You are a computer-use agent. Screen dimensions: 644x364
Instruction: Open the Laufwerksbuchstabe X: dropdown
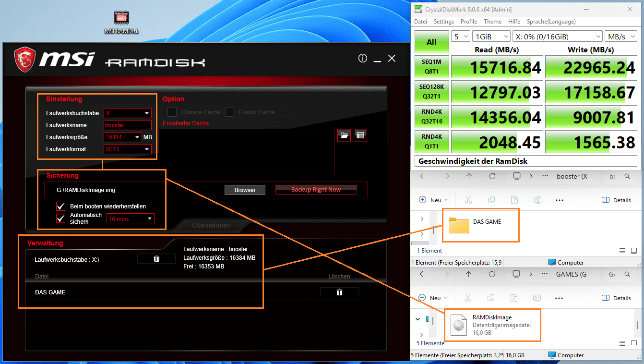tap(128, 113)
